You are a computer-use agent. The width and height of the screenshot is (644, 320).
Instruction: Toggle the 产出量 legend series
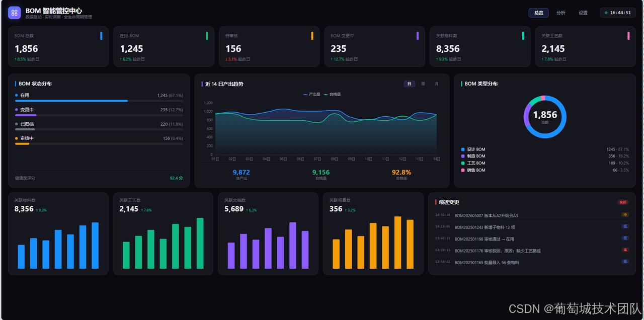pyautogui.click(x=311, y=94)
